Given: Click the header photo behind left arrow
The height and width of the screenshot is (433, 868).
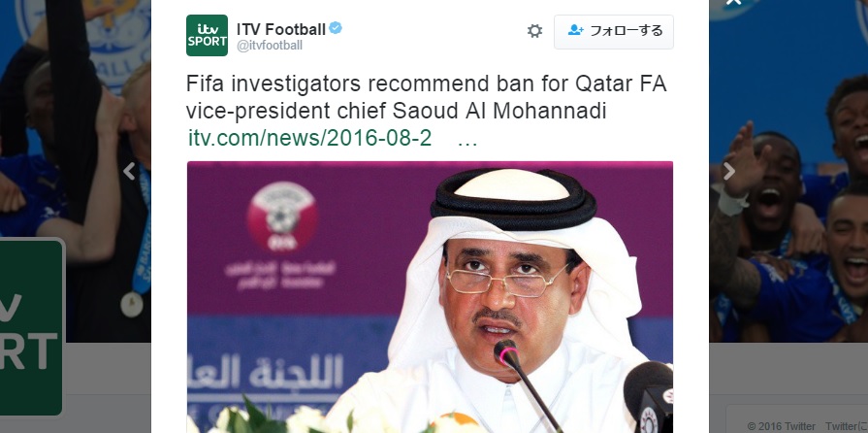Looking at the screenshot, I should 76,171.
